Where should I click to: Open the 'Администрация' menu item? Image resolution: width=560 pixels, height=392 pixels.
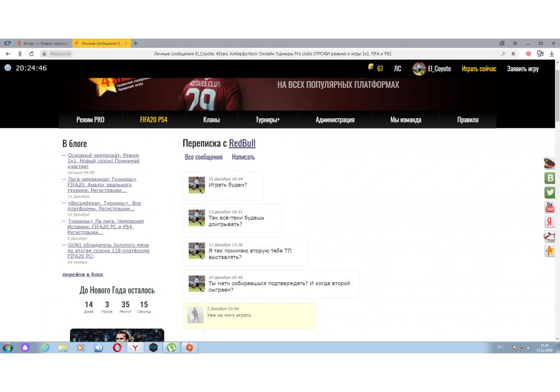(335, 120)
